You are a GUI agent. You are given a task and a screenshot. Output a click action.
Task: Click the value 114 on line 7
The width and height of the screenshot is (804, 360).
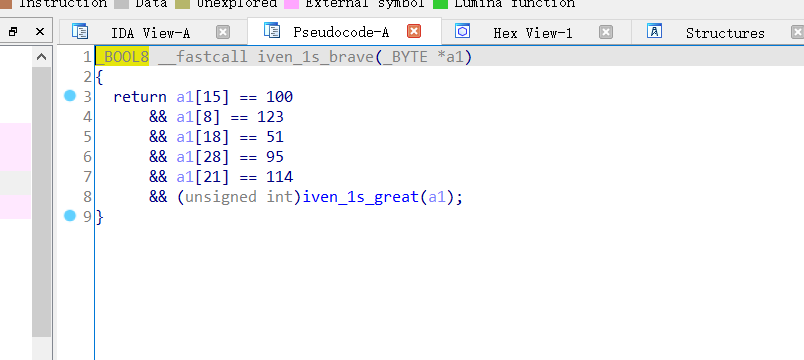pyautogui.click(x=279, y=177)
